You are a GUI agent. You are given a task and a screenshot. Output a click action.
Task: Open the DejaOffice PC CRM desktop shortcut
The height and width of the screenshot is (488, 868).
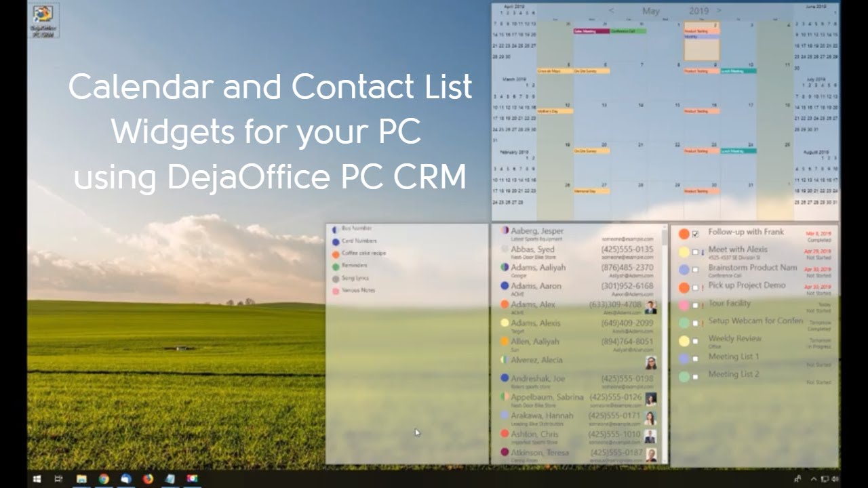(44, 20)
